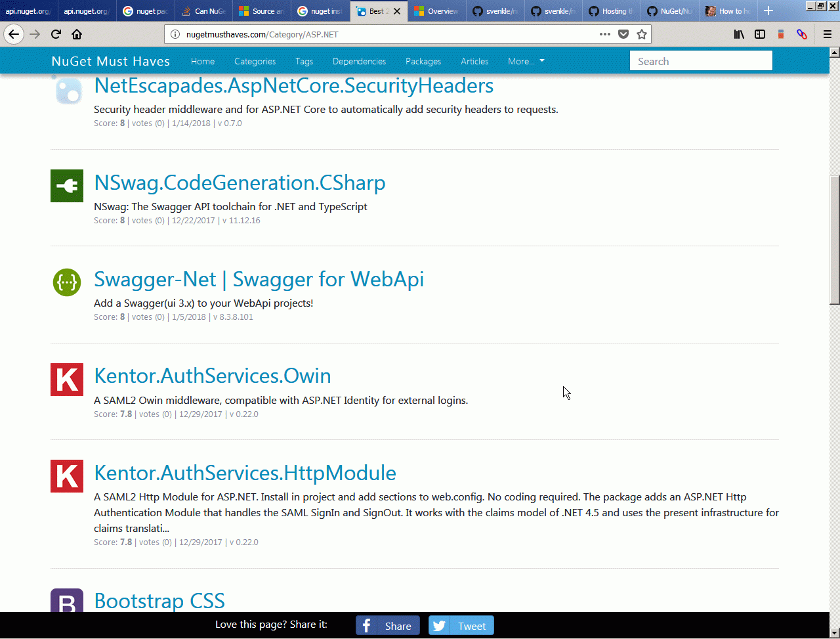
Task: Click the orange and blue extension icon
Action: pos(781,34)
